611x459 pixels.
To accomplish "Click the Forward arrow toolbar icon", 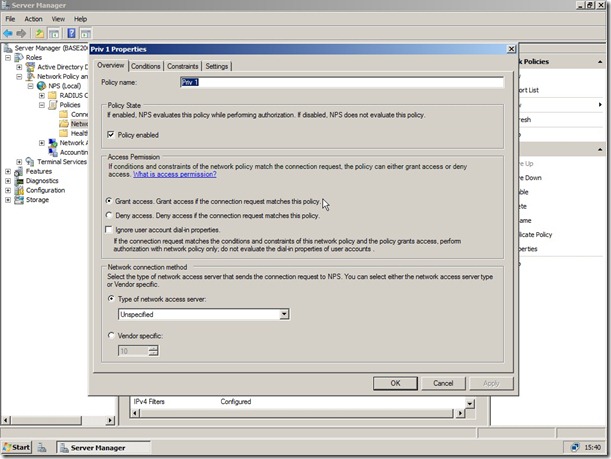I will point(21,34).
